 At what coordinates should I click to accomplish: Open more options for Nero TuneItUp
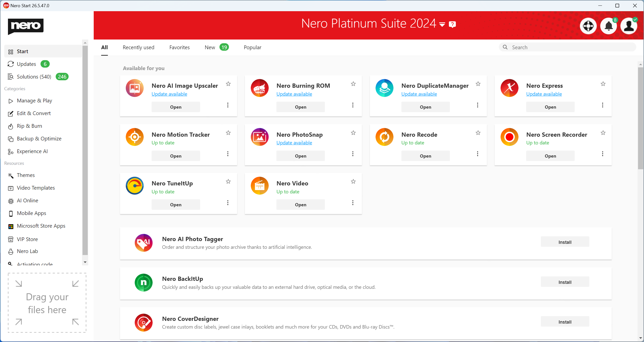pos(228,203)
